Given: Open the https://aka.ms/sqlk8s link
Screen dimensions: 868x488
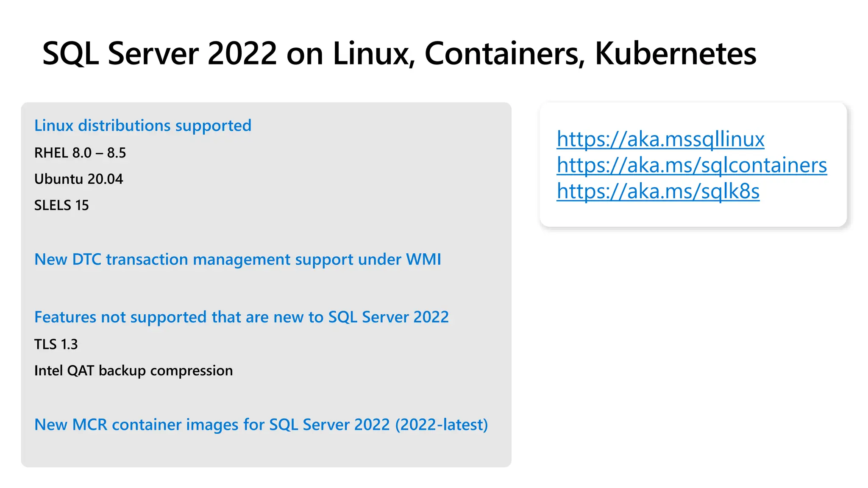Looking at the screenshot, I should 658,191.
